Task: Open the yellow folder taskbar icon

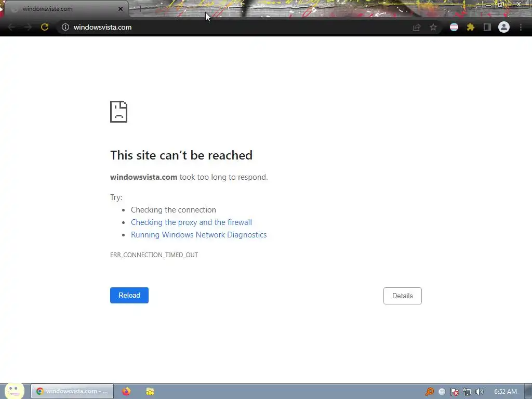Action: pyautogui.click(x=150, y=391)
